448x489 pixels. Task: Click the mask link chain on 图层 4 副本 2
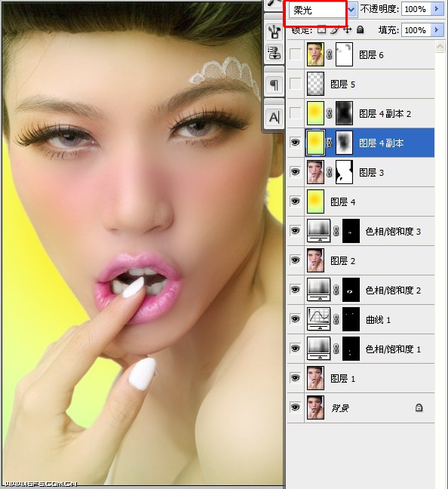330,113
